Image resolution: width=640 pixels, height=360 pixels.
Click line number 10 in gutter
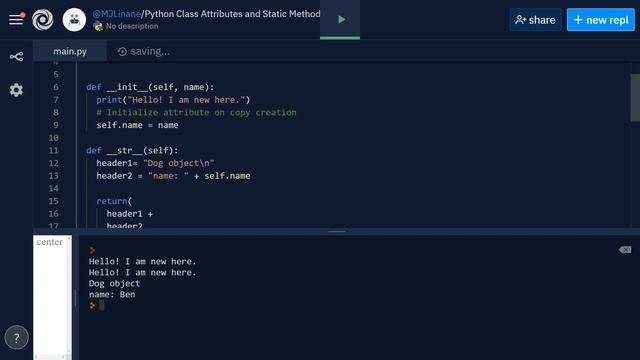(53, 138)
